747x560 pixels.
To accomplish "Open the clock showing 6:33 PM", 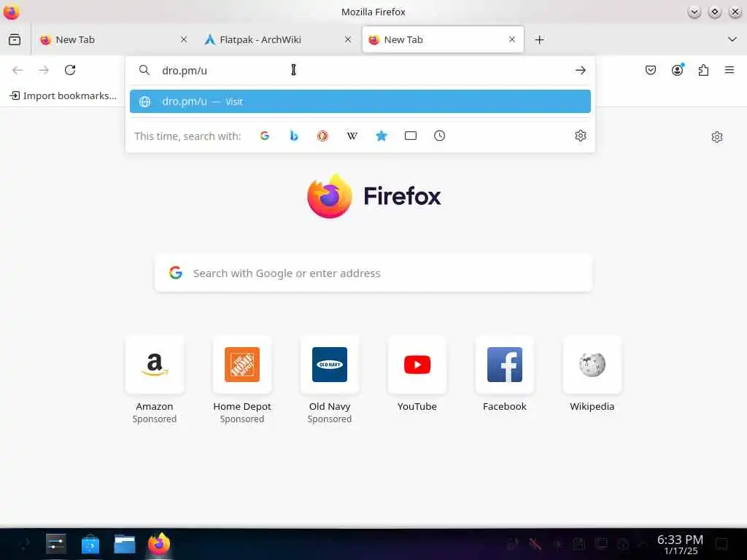I will point(681,544).
